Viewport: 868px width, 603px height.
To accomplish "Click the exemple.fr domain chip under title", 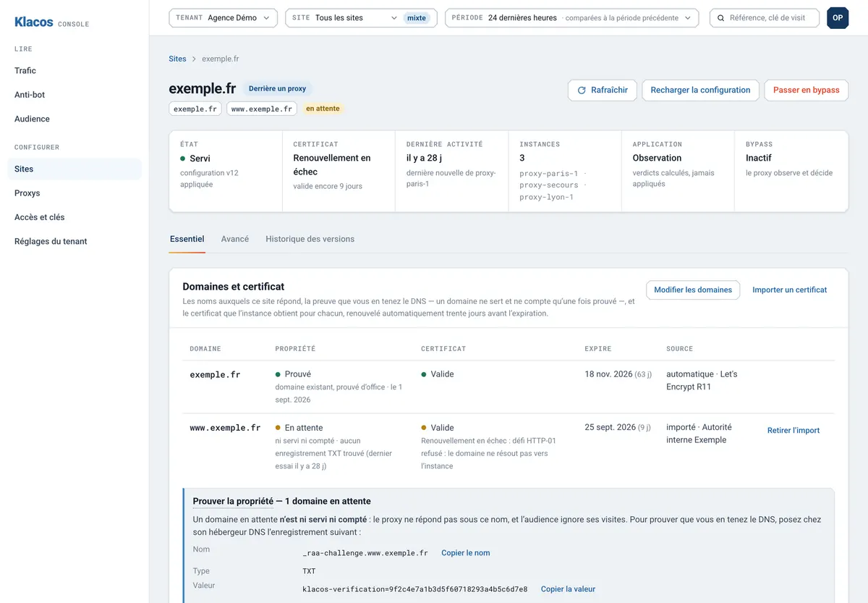I will point(195,109).
